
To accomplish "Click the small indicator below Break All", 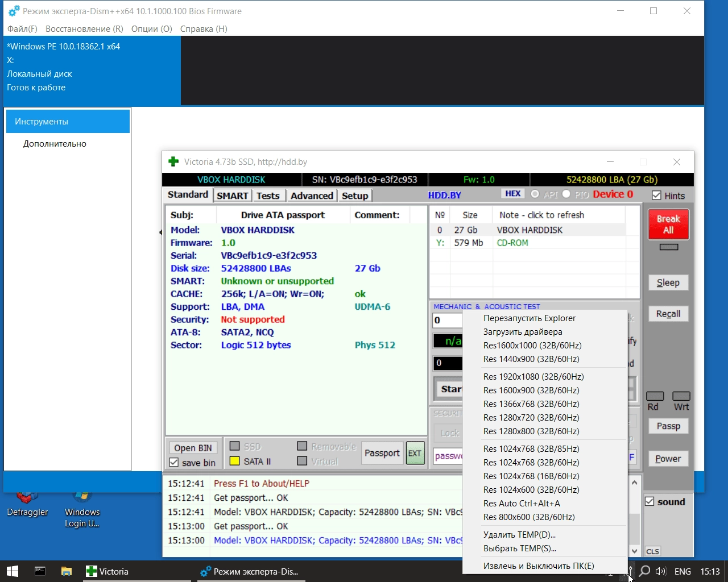I will coord(668,247).
